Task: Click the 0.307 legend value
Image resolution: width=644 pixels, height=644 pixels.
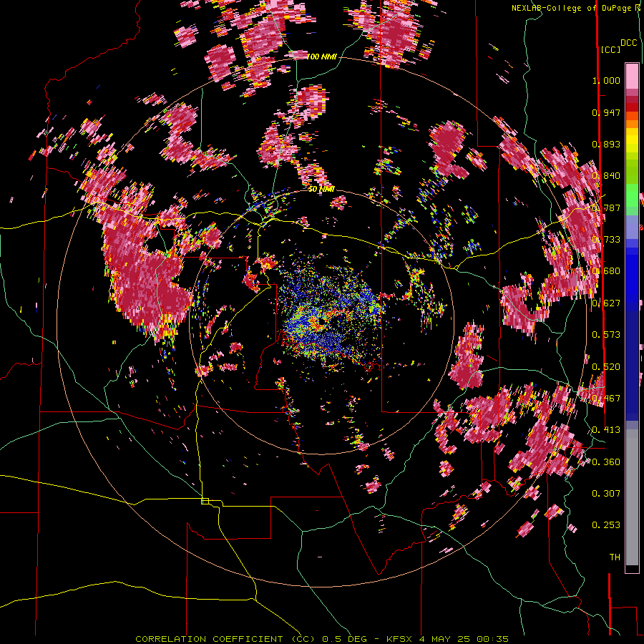Action: 606,494
